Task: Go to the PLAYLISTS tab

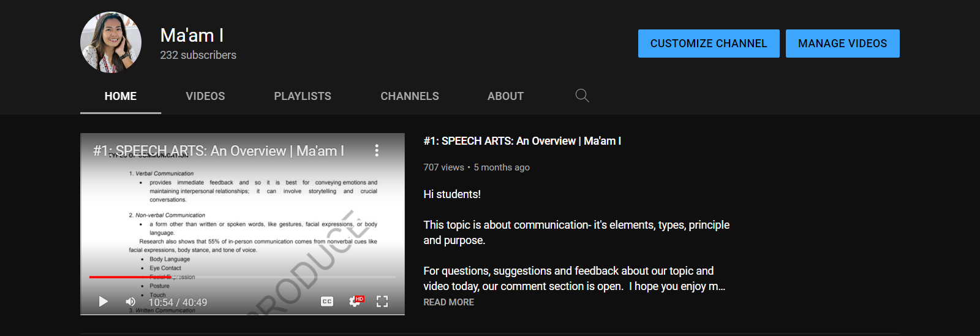Action: (303, 96)
